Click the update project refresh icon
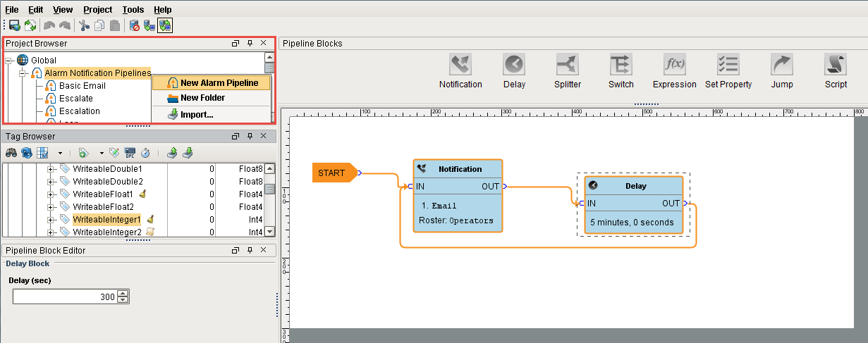Image resolution: width=868 pixels, height=343 pixels. point(30,25)
